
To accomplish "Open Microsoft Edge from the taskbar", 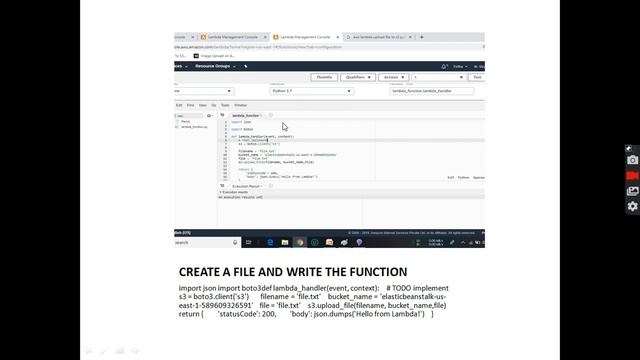I will click(270, 242).
